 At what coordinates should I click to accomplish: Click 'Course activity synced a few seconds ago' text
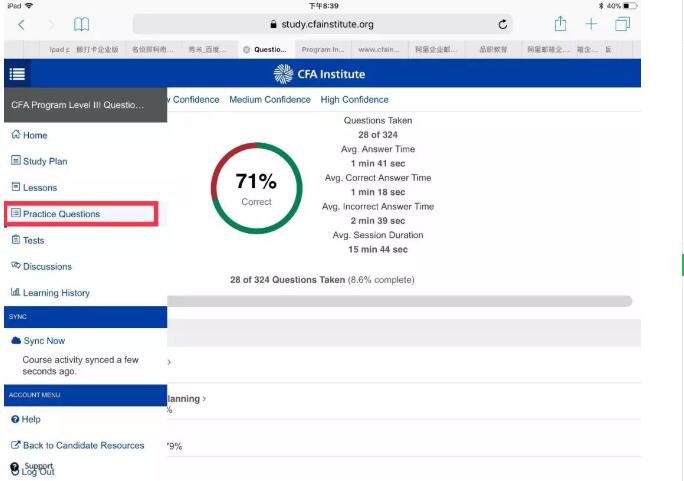pyautogui.click(x=81, y=365)
